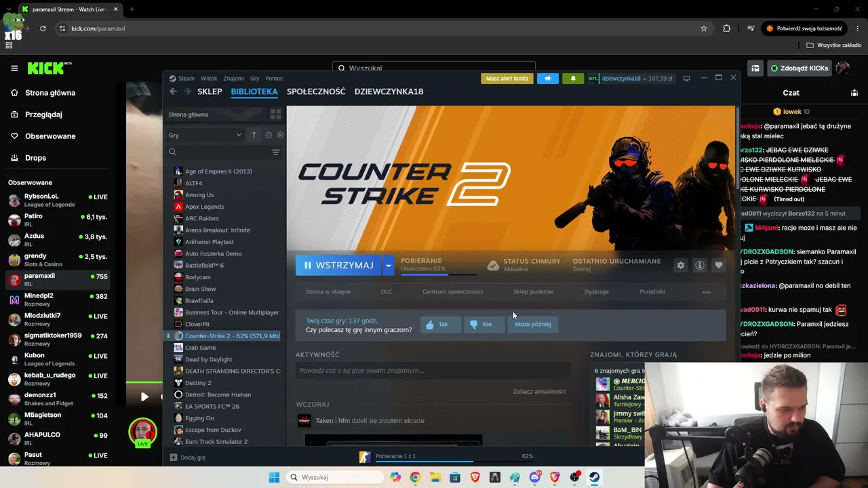The image size is (868, 488).
Task: Choose Może później button
Action: [533, 325]
